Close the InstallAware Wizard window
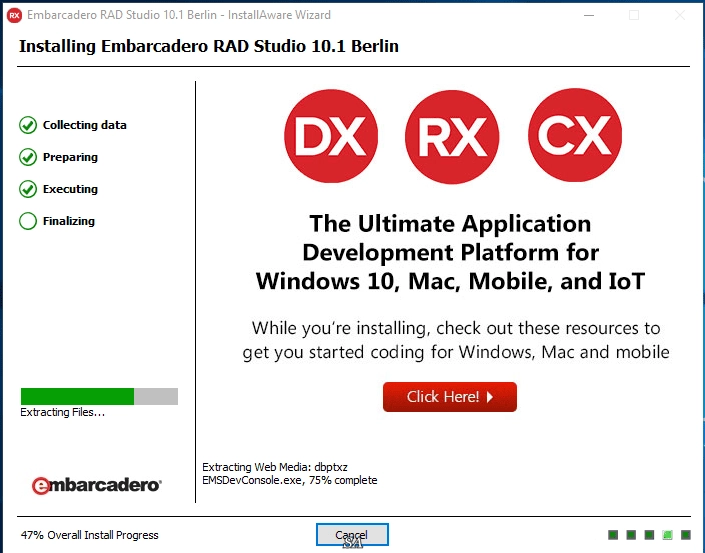The height and width of the screenshot is (553, 705). click(x=680, y=15)
